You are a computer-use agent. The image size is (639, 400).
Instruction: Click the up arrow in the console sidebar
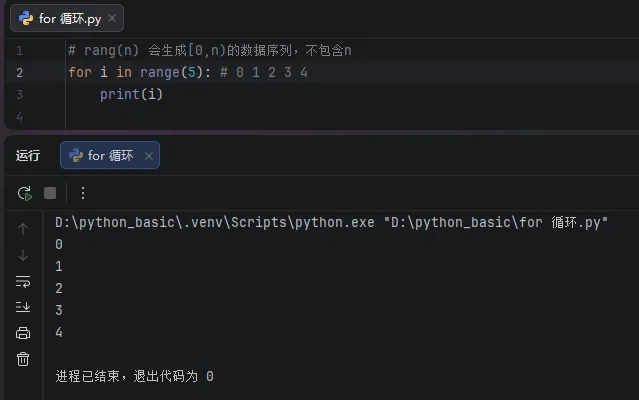pyautogui.click(x=23, y=229)
